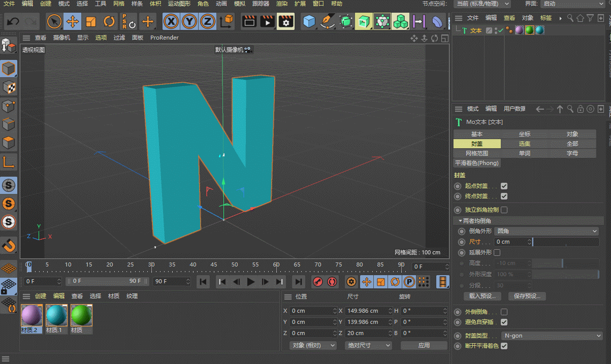This screenshot has height=364, width=611.
Task: Select the Live Selection tool
Action: pyautogui.click(x=53, y=22)
